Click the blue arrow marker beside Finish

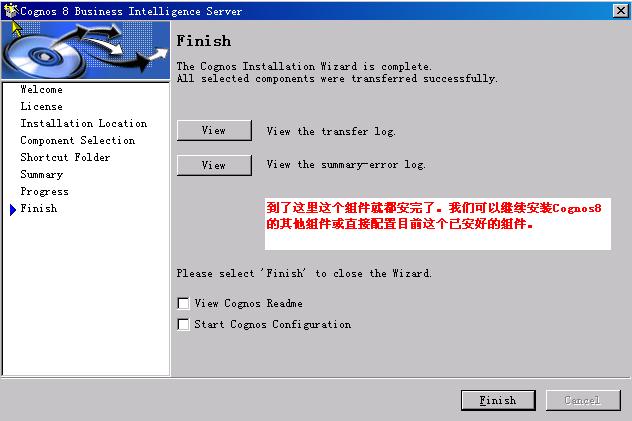13,209
